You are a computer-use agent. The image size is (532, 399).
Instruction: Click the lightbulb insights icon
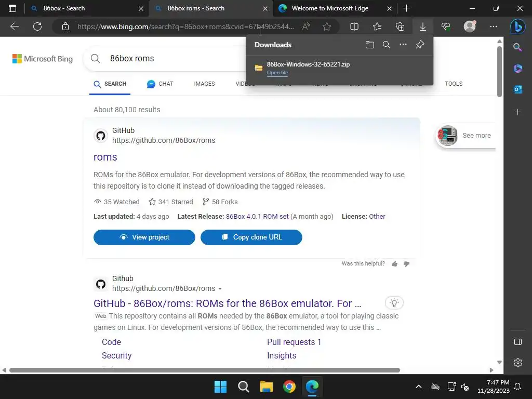click(x=394, y=303)
